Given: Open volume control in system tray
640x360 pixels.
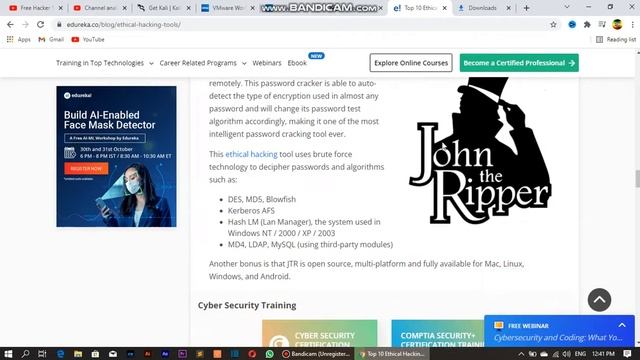Looking at the screenshot, I should [x=567, y=354].
